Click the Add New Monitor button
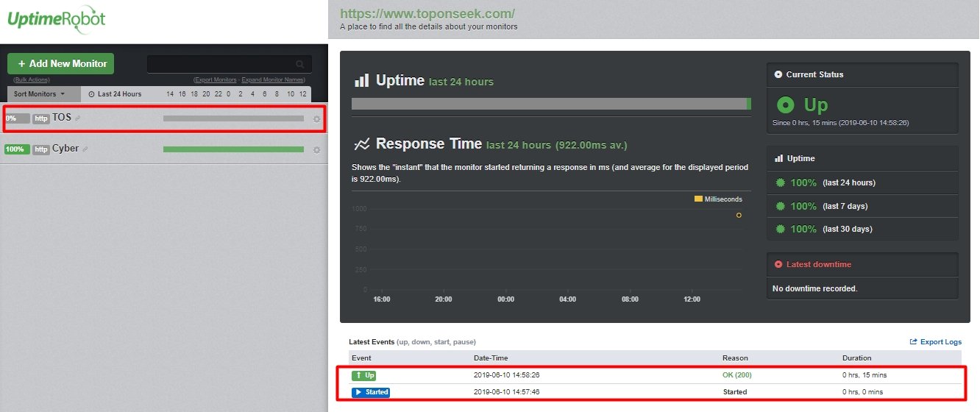The width and height of the screenshot is (980, 412). 61,64
